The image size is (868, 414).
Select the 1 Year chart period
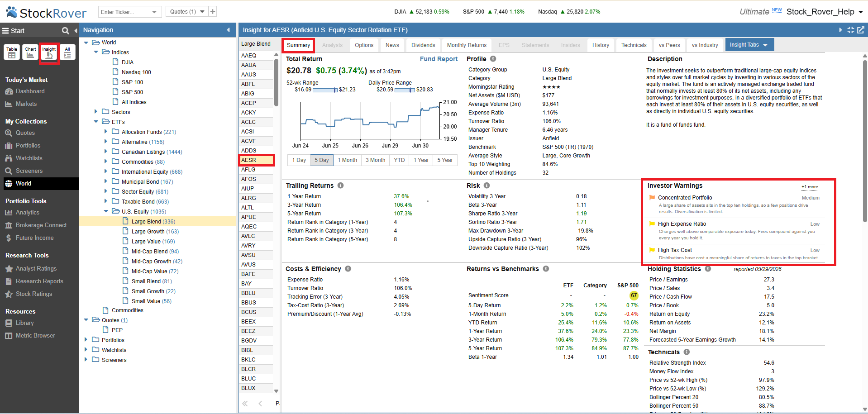421,160
